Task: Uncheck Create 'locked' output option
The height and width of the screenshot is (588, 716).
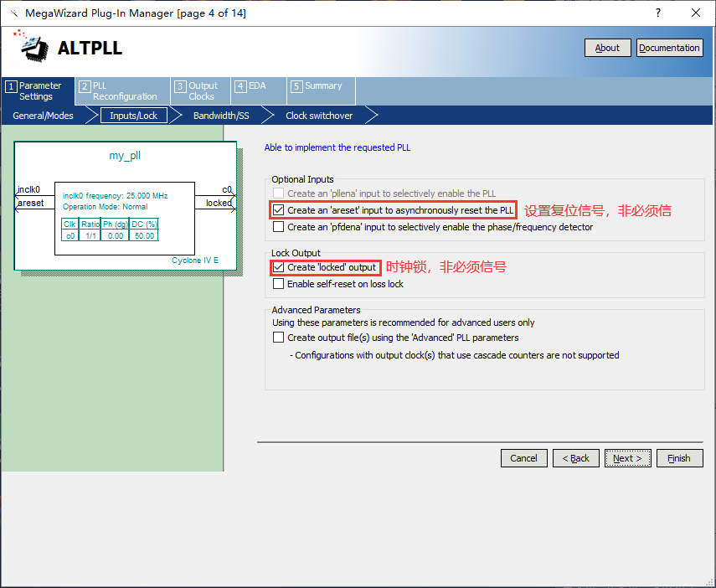Action: pyautogui.click(x=279, y=267)
